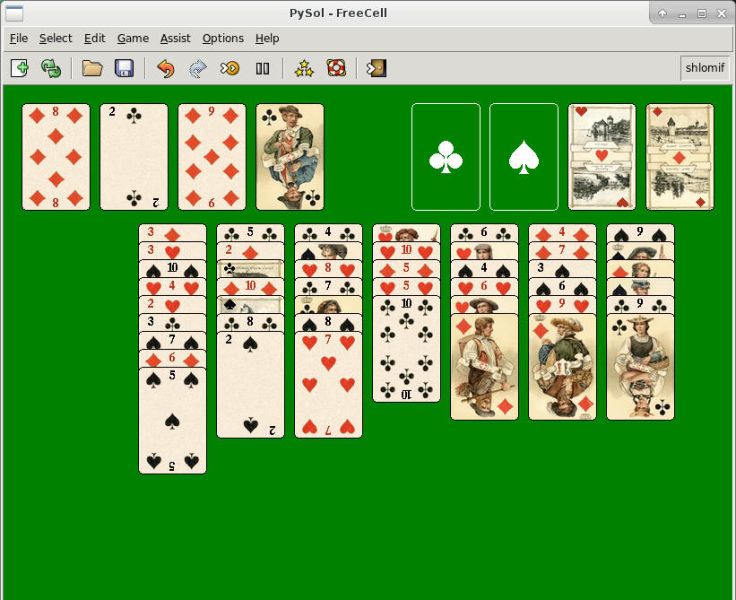Image resolution: width=736 pixels, height=600 pixels.
Task: Click the Autodrop toolbar icon
Action: (230, 69)
